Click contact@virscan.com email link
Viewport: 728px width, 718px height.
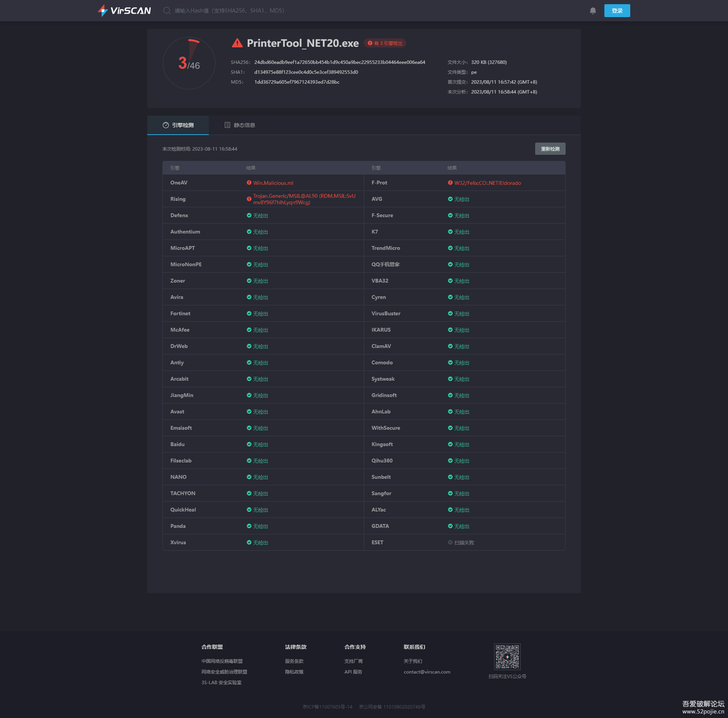click(x=427, y=672)
